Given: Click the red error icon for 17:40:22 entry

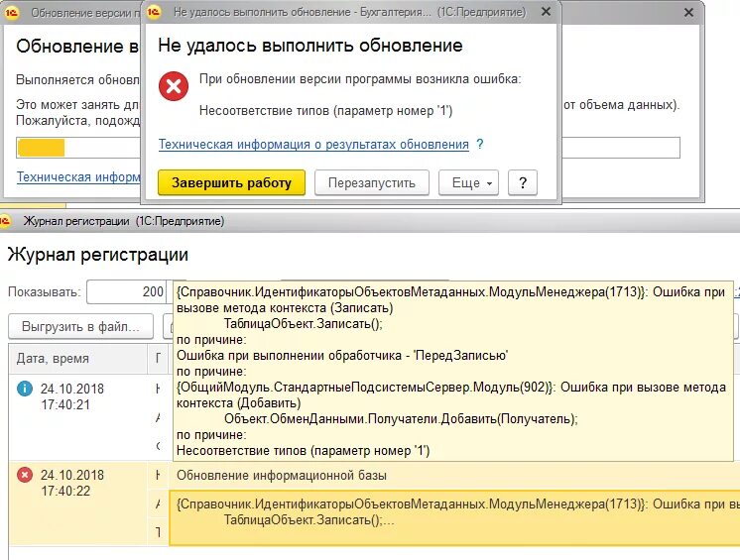Looking at the screenshot, I should tap(25, 475).
